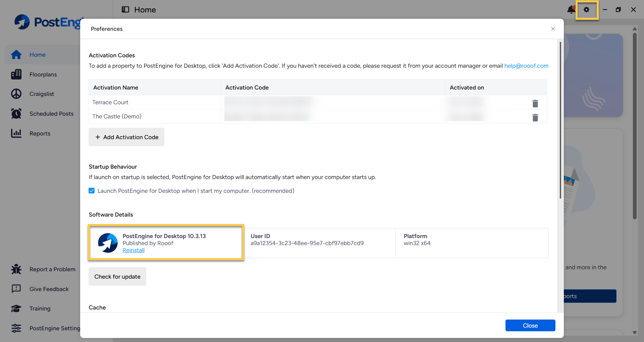644x342 pixels.
Task: Select the Craigslist peace-sign icon
Action: (16, 94)
